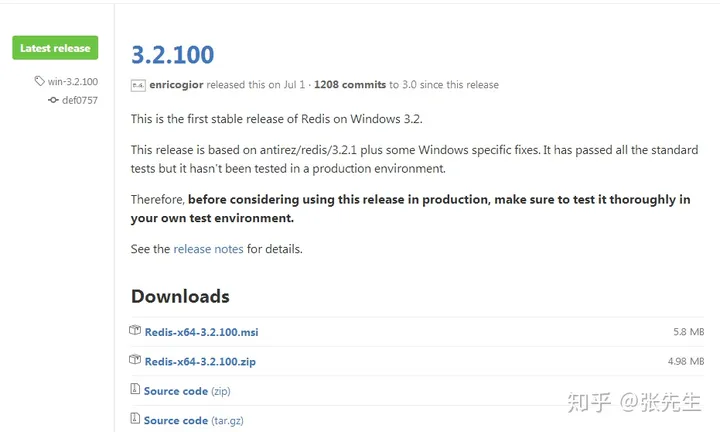
Task: Open commit def0757
Action: click(x=80, y=100)
